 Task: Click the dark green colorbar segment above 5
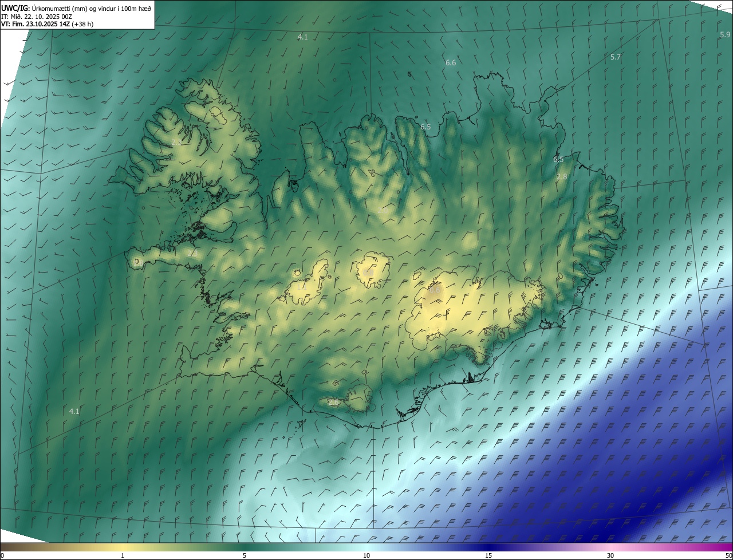click(x=245, y=546)
